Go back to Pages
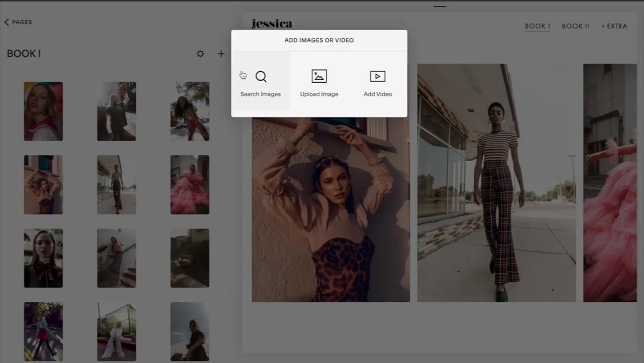644x363 pixels. pos(18,22)
